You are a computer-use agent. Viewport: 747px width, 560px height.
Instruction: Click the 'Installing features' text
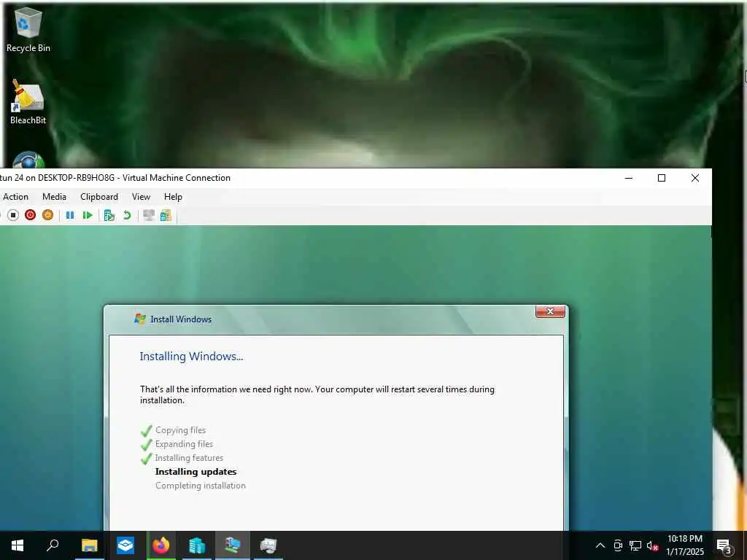tap(189, 458)
